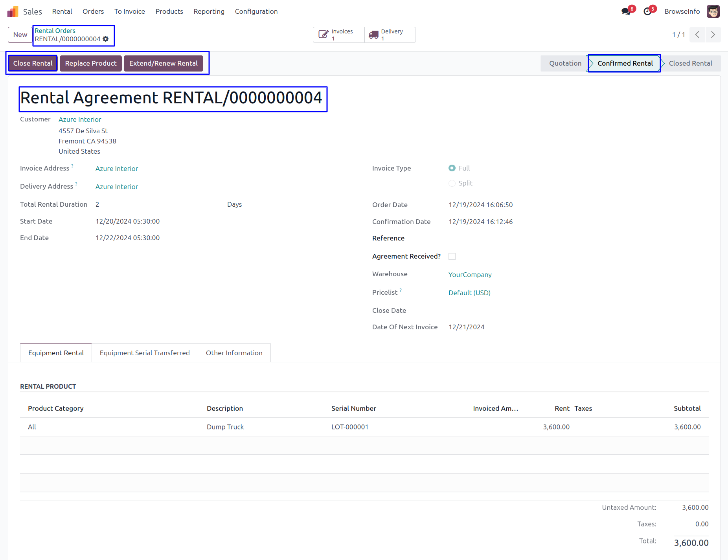Switch to the Other Information tab

[x=234, y=353]
